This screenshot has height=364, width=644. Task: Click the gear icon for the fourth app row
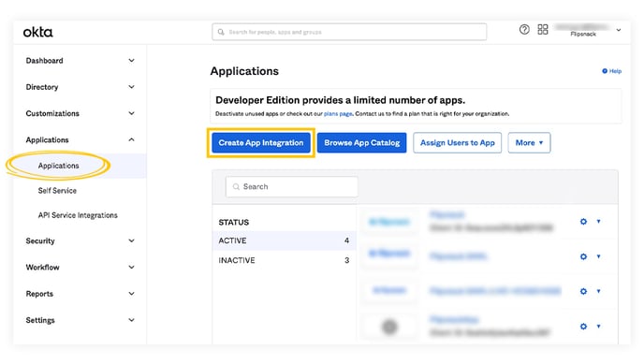click(583, 327)
